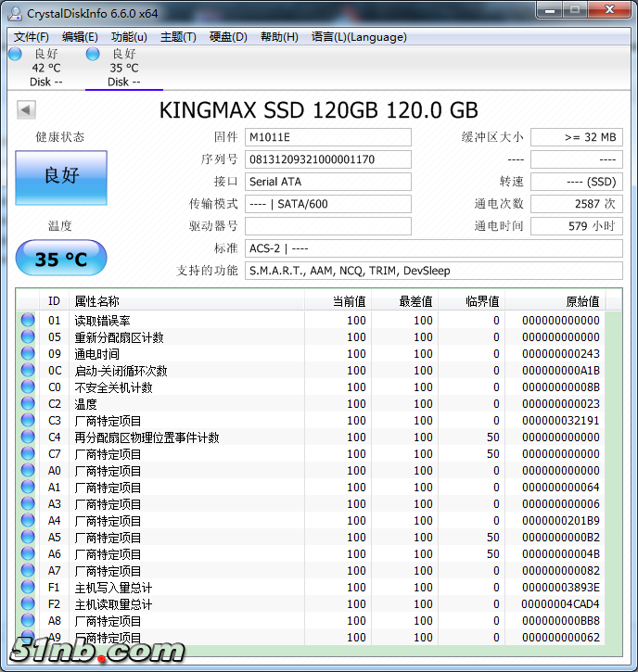Viewport: 638px width, 672px height.
Task: Click the serial number field
Action: click(327, 159)
